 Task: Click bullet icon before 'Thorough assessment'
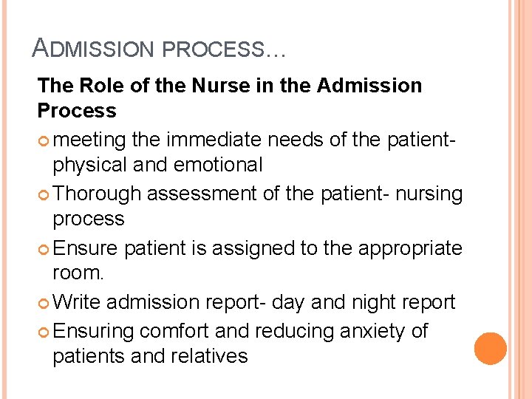[x=44, y=195]
